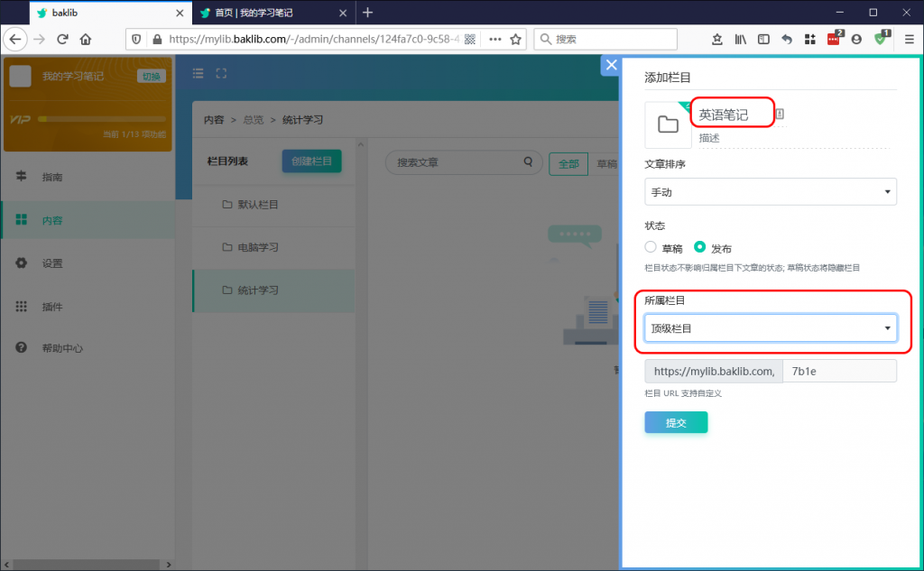
Task: Click the column URL slug field 7b1e
Action: click(838, 371)
